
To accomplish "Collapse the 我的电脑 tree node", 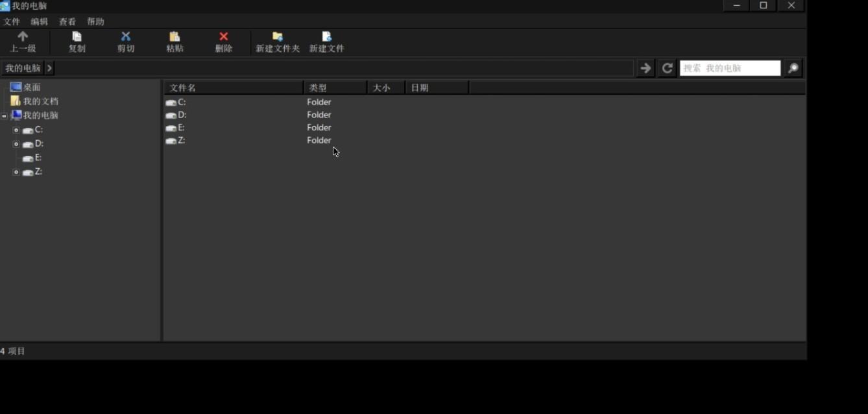I will pyautogui.click(x=5, y=116).
